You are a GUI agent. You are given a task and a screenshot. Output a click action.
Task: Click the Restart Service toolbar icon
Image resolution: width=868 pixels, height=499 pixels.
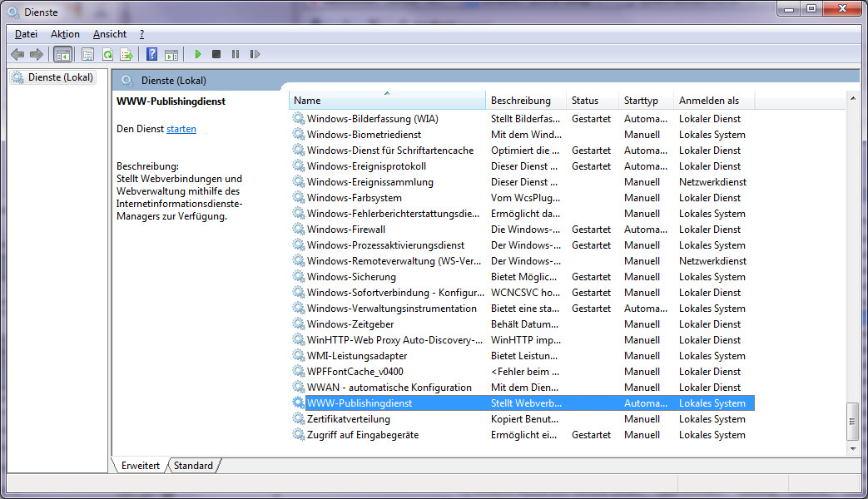(255, 54)
